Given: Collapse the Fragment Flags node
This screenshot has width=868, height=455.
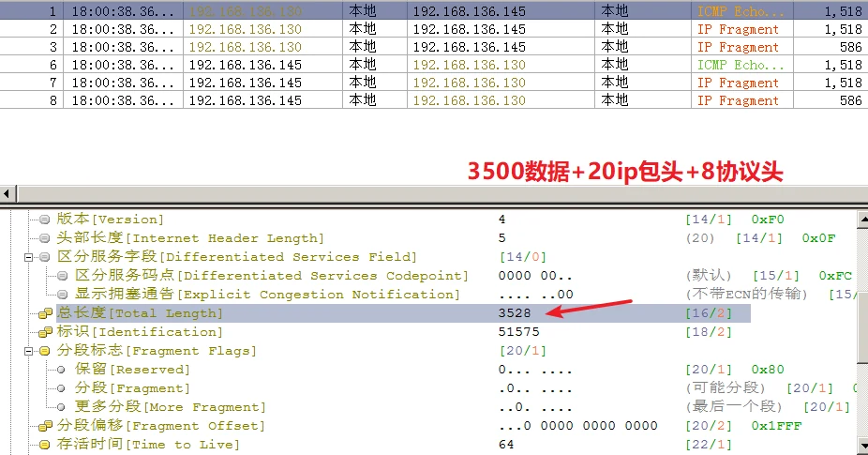Looking at the screenshot, I should tap(28, 351).
